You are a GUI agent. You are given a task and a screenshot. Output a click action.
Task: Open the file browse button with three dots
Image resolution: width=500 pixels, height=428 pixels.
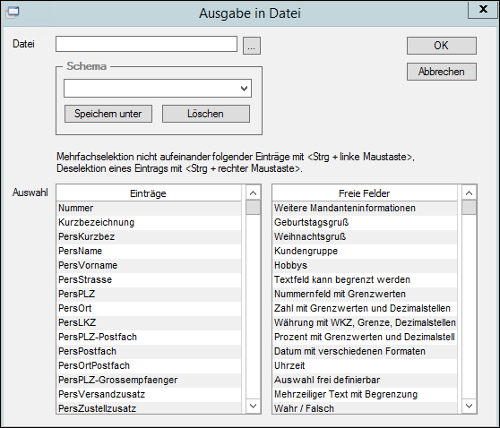(x=252, y=46)
